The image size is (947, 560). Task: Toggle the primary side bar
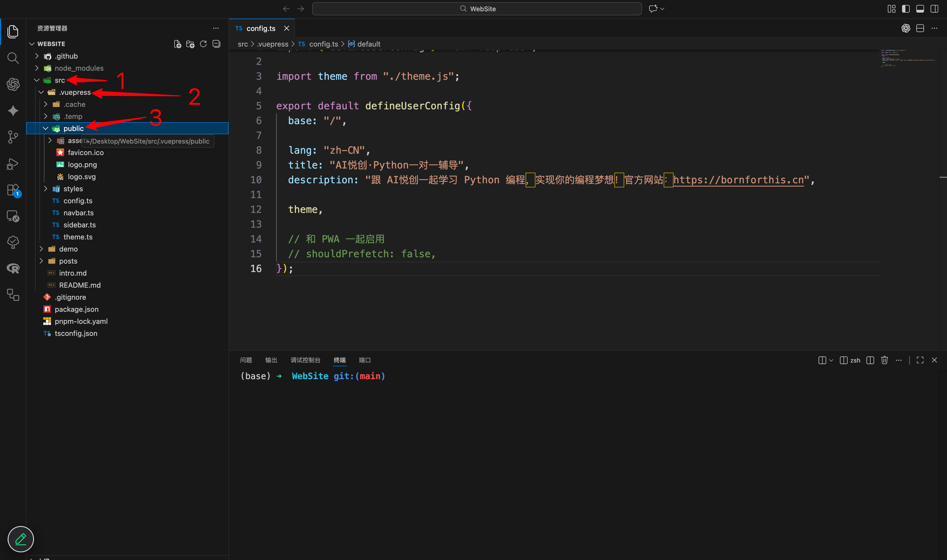pos(906,9)
